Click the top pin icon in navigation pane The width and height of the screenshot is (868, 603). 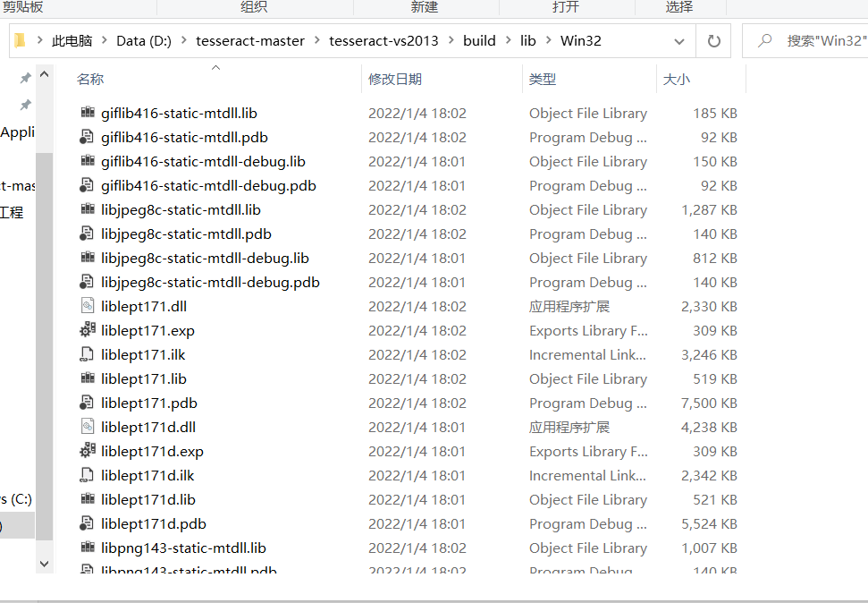tap(25, 78)
